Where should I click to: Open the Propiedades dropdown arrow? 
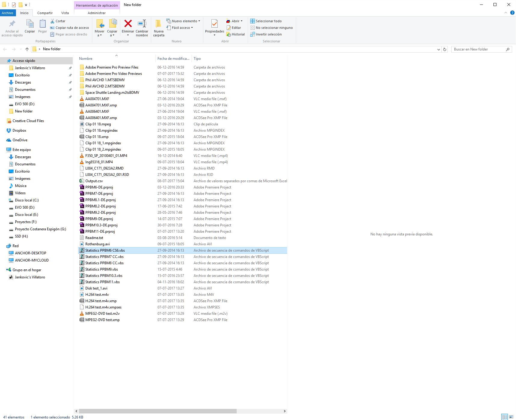coord(214,35)
